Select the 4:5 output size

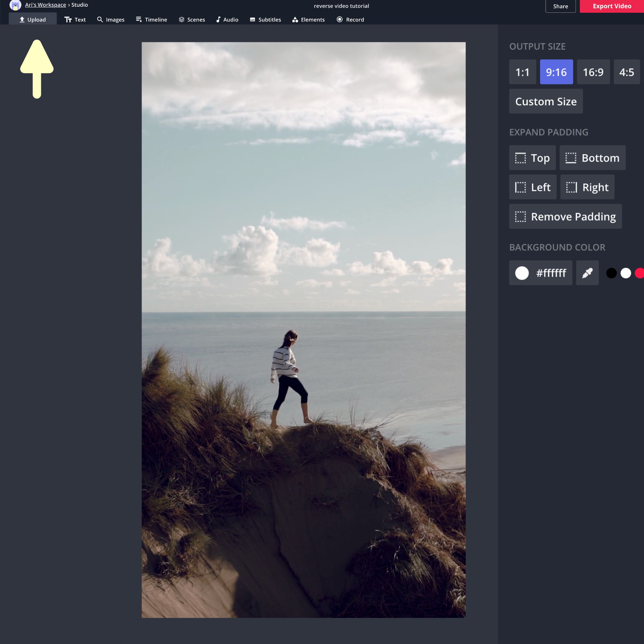tap(626, 72)
